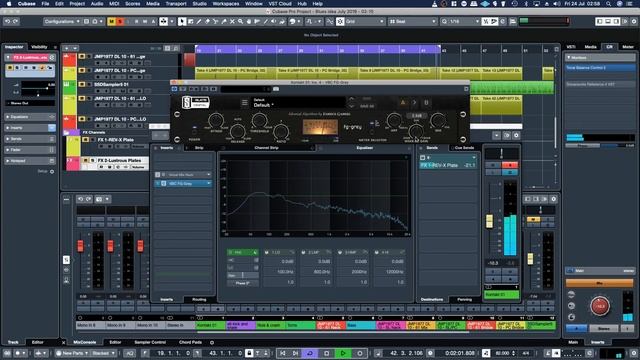This screenshot has height=360, width=640.
Task: Open the VST Cloud menu
Action: [x=280, y=4]
